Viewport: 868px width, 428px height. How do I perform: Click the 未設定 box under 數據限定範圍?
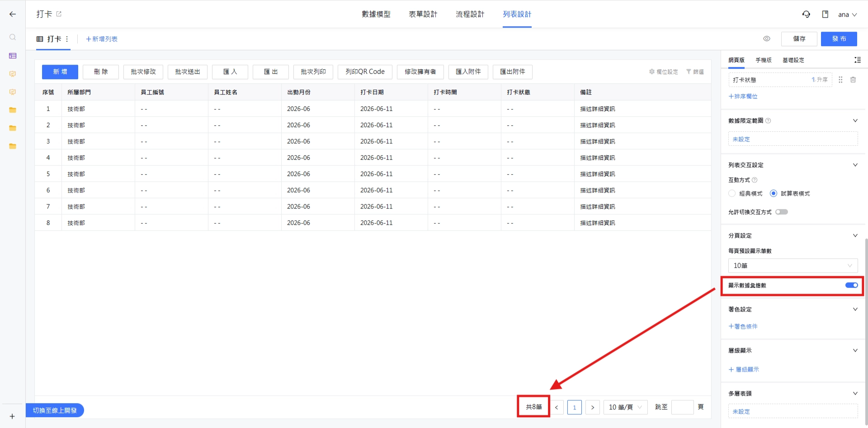pos(793,139)
